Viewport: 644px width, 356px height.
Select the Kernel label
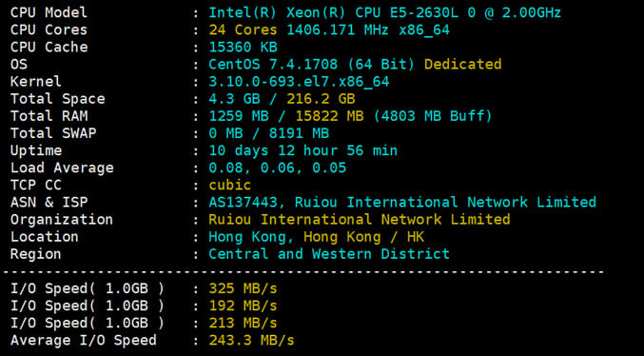[36, 82]
